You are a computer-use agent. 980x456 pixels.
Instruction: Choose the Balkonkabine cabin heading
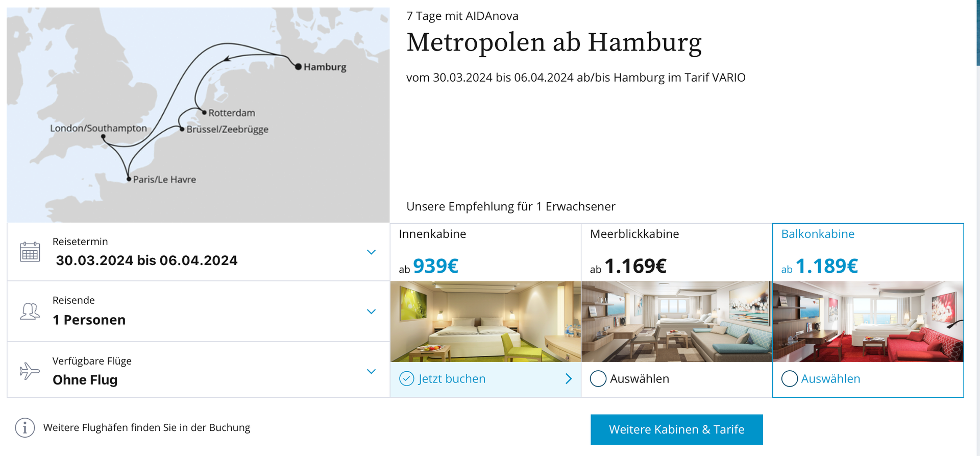tap(818, 234)
